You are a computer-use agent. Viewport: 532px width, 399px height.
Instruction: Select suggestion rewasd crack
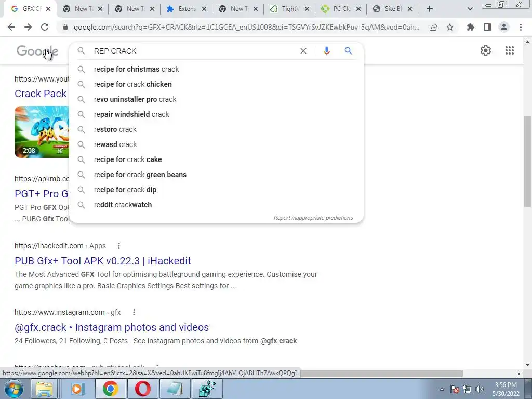pos(217,144)
